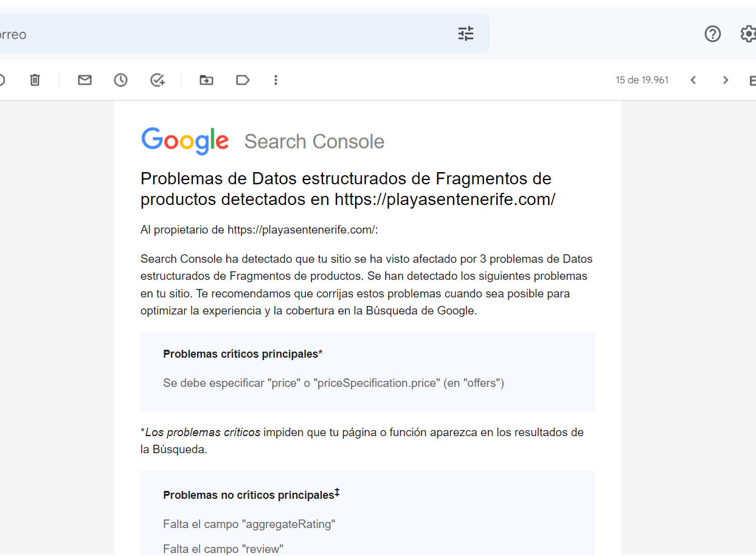Snooze email with clock icon
This screenshot has width=756, height=556.
(121, 80)
